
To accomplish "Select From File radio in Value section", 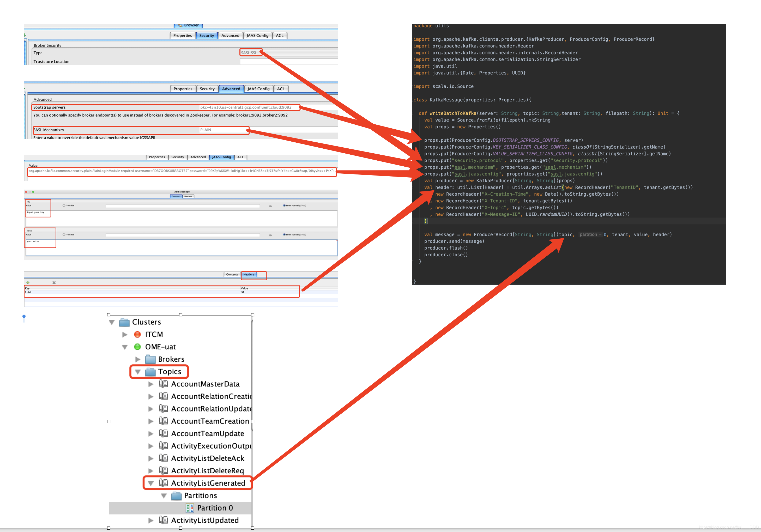I will 64,234.
